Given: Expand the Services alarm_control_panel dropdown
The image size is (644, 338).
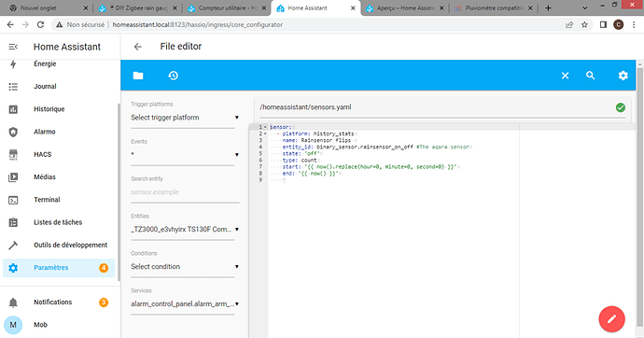Looking at the screenshot, I should [x=185, y=303].
